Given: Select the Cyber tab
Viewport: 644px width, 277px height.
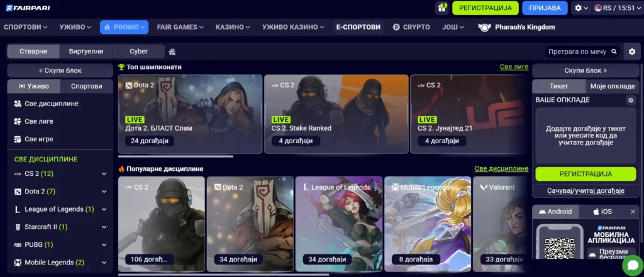Looking at the screenshot, I should click(x=139, y=52).
